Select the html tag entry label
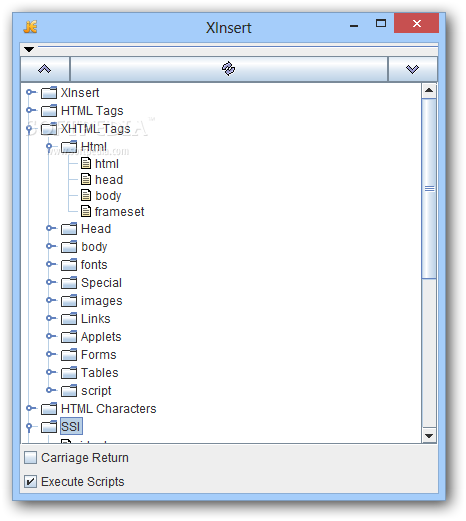The height and width of the screenshot is (521, 466). coord(107,164)
